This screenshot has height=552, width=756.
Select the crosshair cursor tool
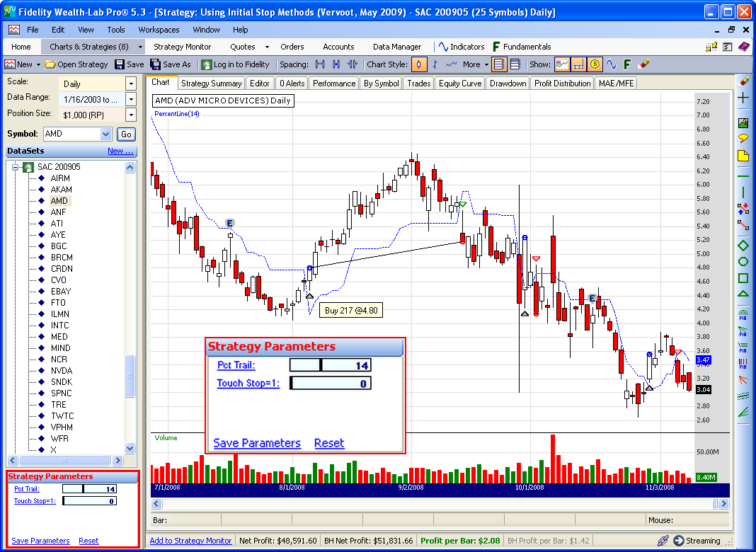743,98
